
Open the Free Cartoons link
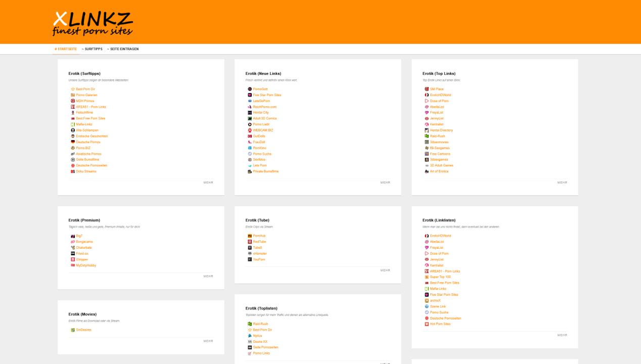pyautogui.click(x=440, y=154)
